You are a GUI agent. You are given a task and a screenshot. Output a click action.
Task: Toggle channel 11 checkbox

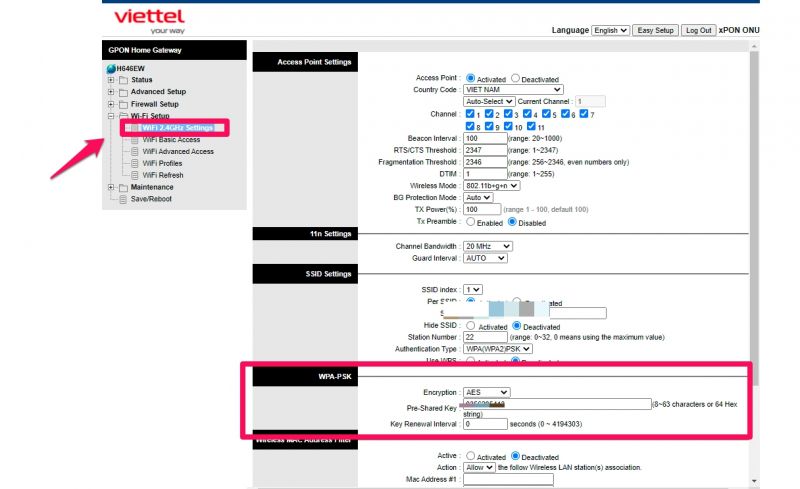click(x=531, y=126)
